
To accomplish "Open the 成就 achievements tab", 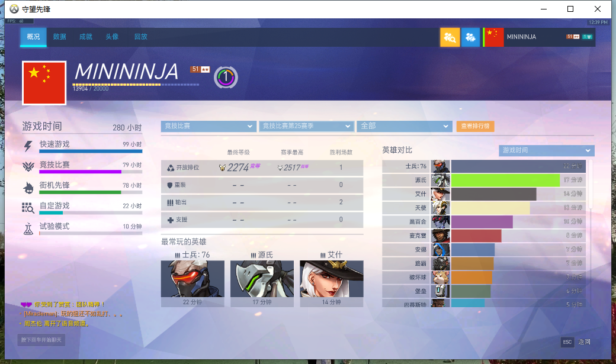I will click(86, 37).
